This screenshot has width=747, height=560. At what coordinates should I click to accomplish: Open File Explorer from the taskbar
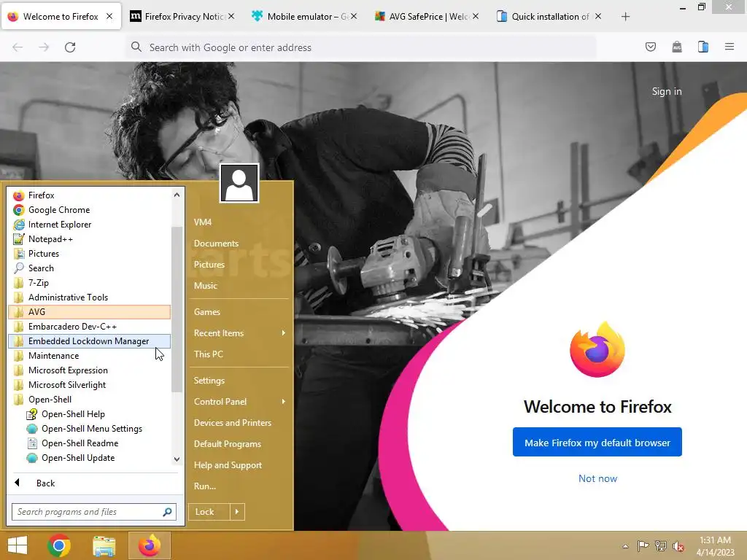tap(104, 545)
